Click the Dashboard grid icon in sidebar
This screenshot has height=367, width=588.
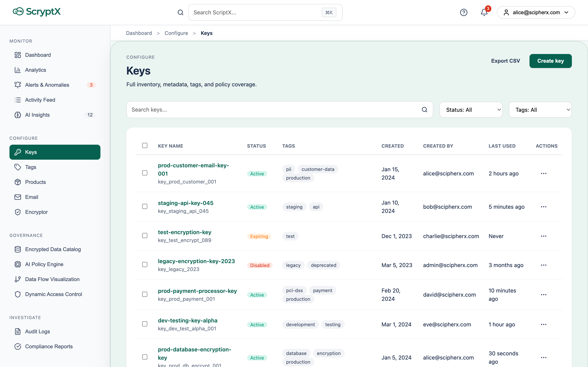click(18, 55)
